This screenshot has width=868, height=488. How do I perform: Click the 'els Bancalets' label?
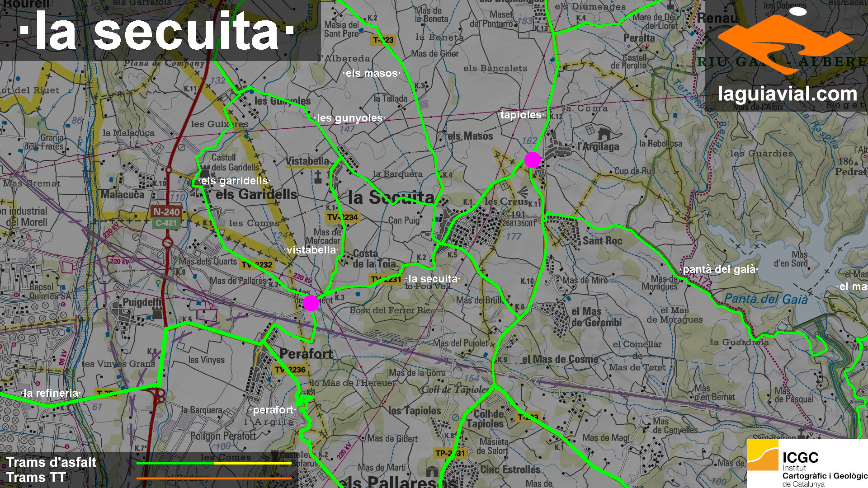495,69
